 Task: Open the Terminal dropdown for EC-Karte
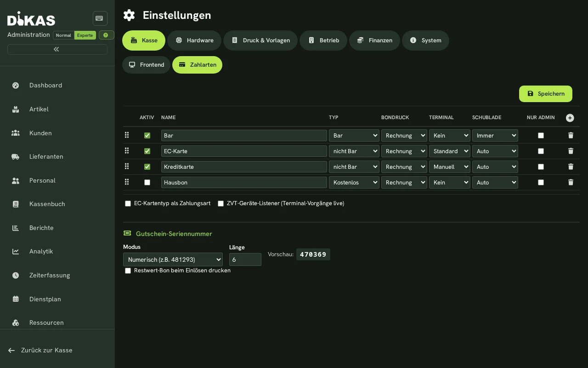coord(450,151)
